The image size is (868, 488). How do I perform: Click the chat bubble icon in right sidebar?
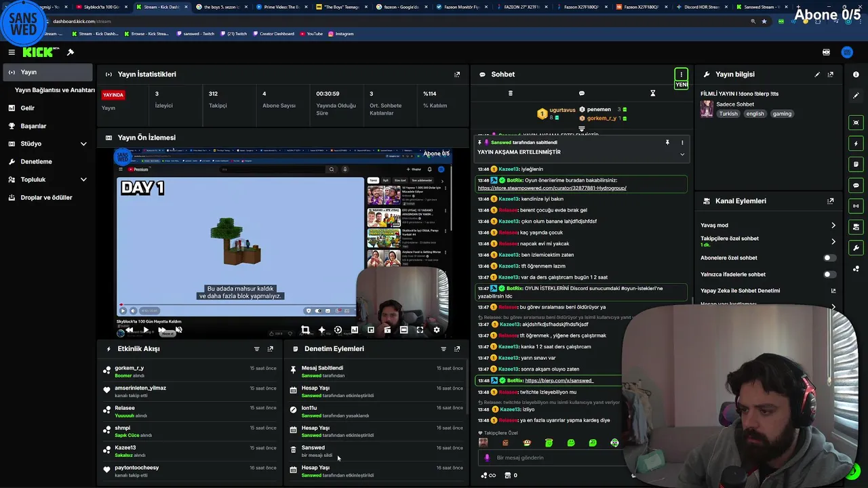pyautogui.click(x=856, y=185)
